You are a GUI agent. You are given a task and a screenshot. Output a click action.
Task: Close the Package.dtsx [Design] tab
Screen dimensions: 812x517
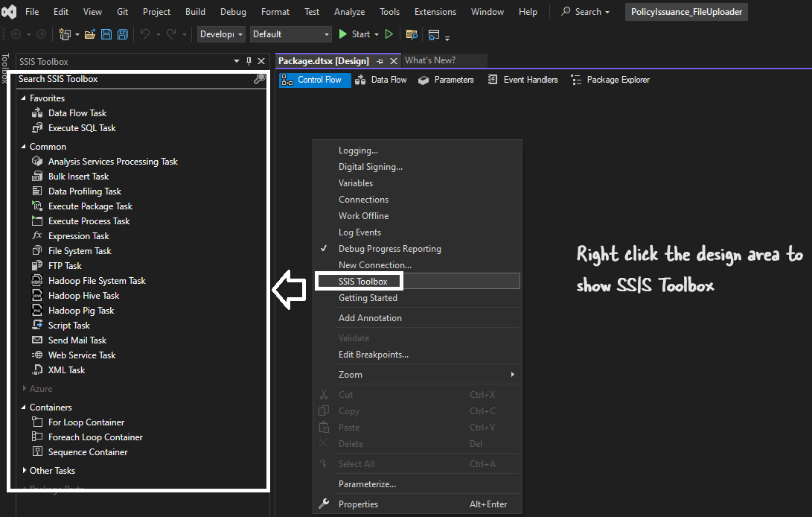pyautogui.click(x=394, y=61)
